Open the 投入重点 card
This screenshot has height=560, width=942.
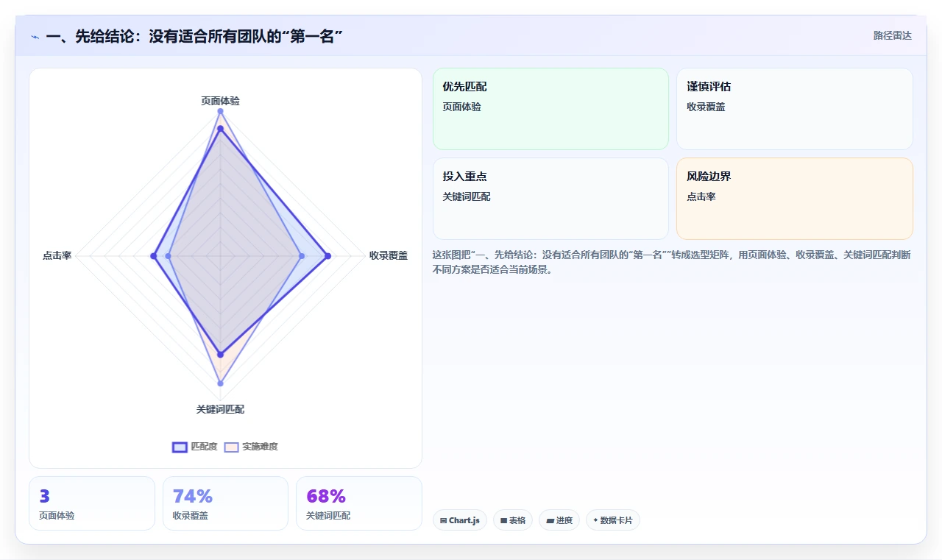click(x=550, y=199)
